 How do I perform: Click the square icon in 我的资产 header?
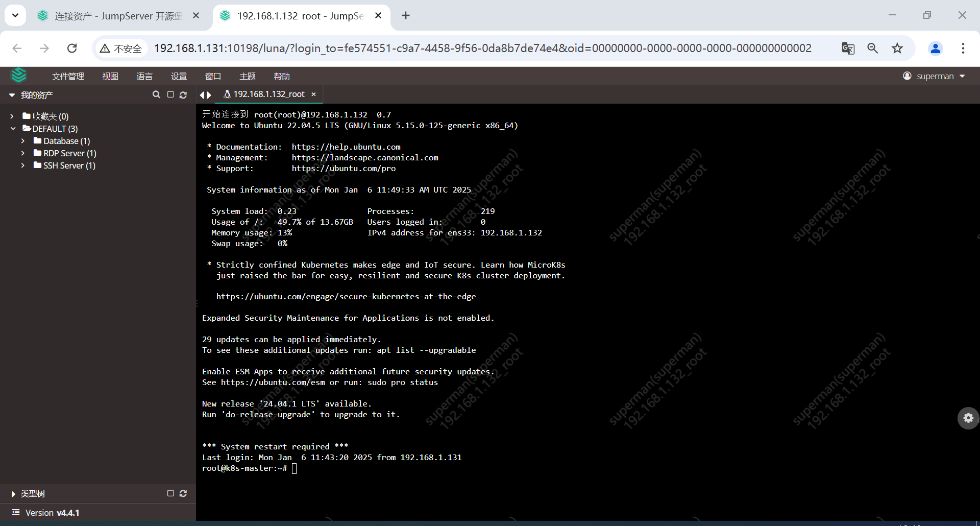(170, 94)
